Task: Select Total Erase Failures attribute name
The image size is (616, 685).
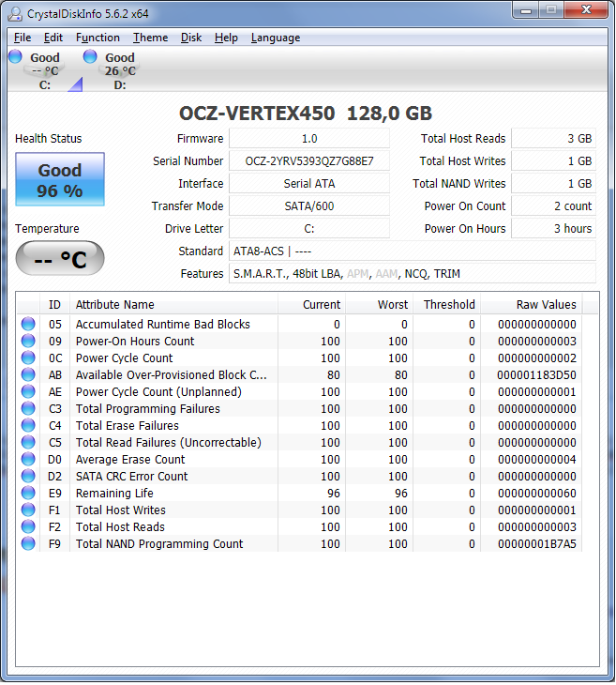Action: 128,425
